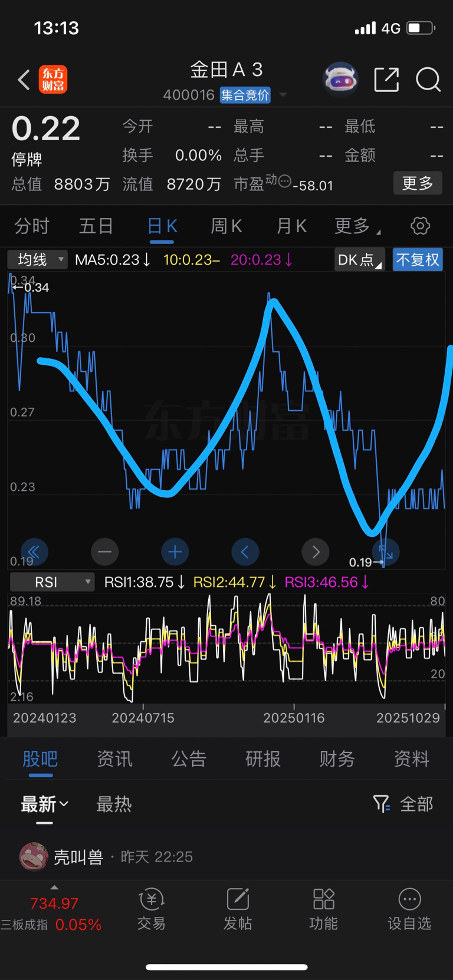Open the 资料 tab
Image resolution: width=453 pixels, height=980 pixels.
(x=412, y=759)
